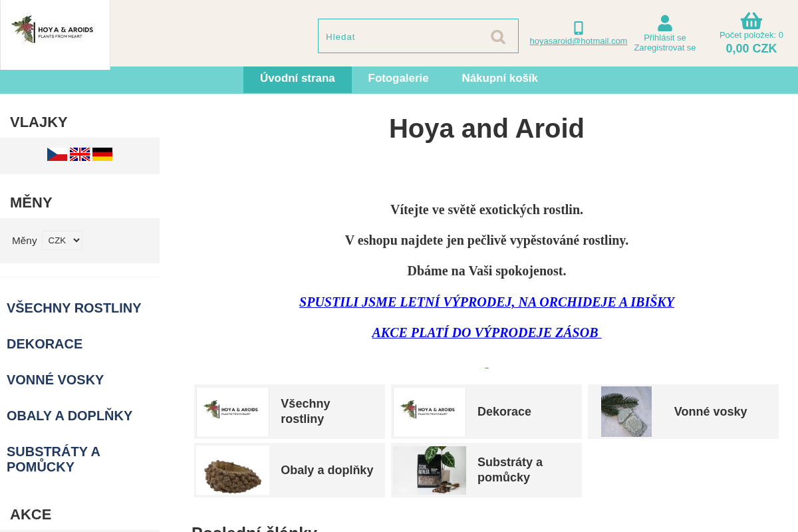This screenshot has width=798, height=532.
Task: Open Vonné vosky in sidebar menu
Action: click(55, 380)
